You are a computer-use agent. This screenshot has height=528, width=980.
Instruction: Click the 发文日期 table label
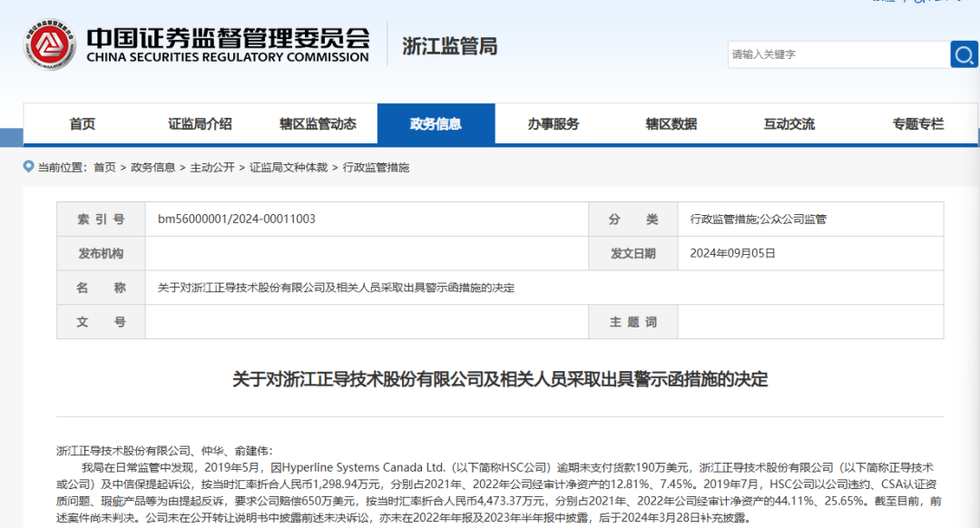633,253
